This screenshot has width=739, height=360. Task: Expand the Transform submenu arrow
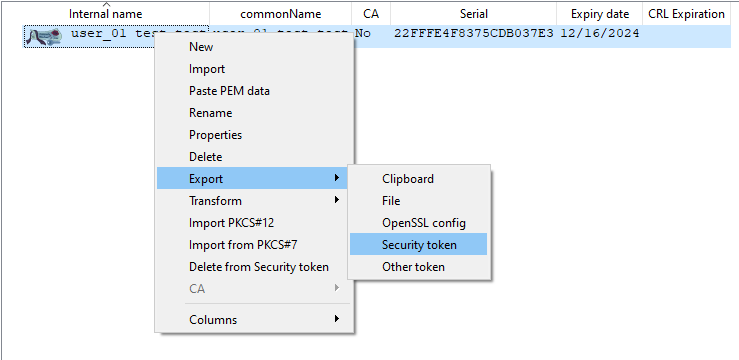(337, 200)
